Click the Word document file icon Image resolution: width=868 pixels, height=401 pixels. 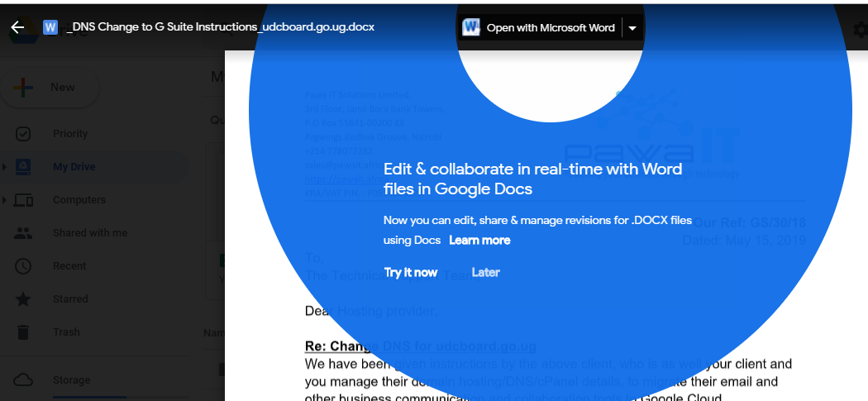click(x=50, y=27)
